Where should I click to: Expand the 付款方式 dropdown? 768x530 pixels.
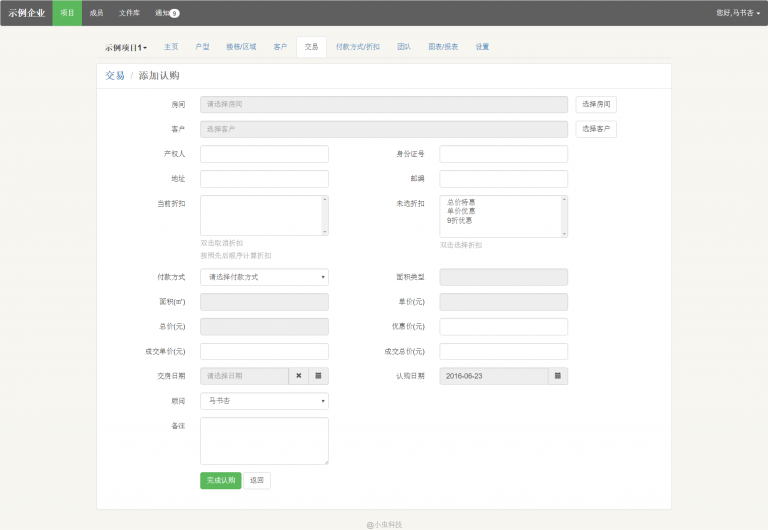(264, 277)
